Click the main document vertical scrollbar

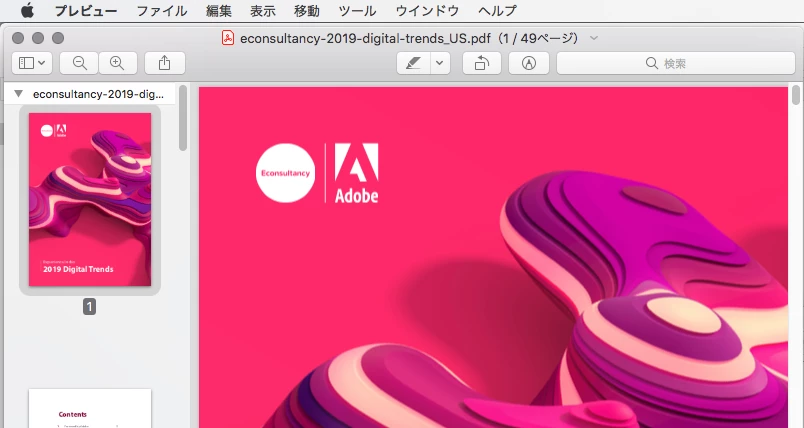point(796,95)
